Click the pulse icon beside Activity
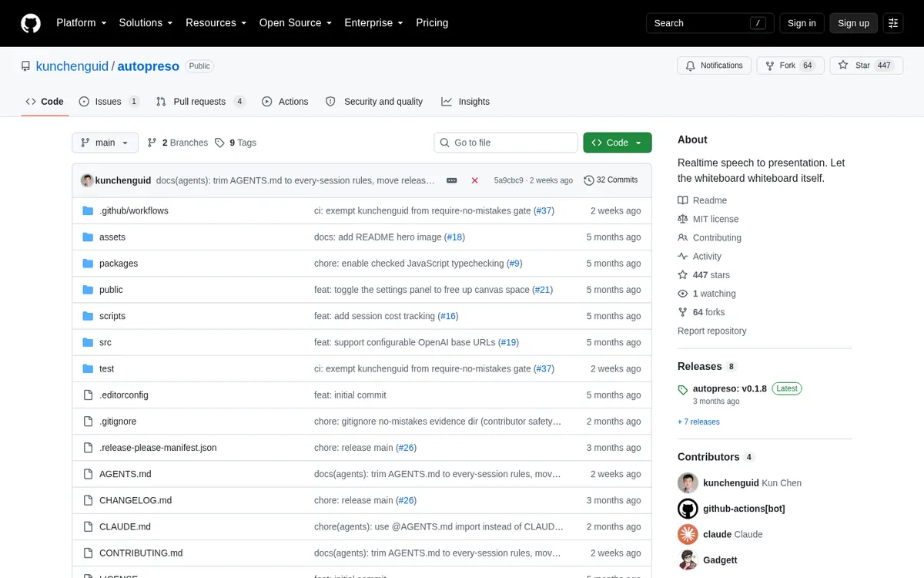The image size is (924, 578). [x=683, y=256]
